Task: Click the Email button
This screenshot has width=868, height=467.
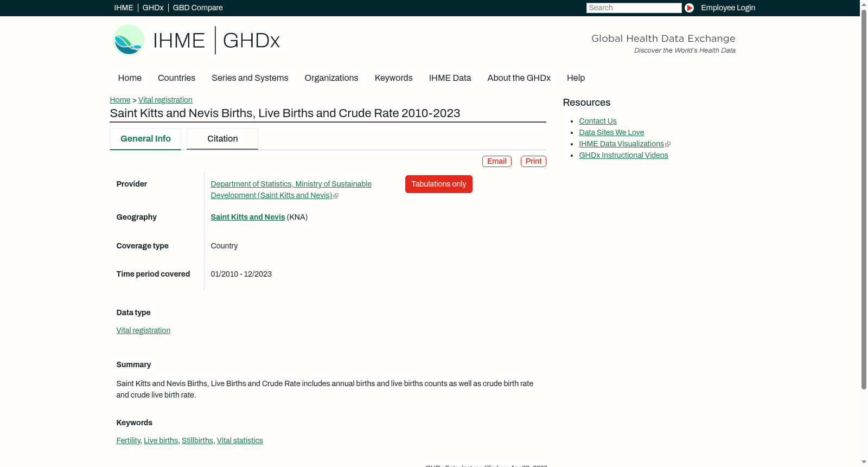Action: click(x=497, y=161)
